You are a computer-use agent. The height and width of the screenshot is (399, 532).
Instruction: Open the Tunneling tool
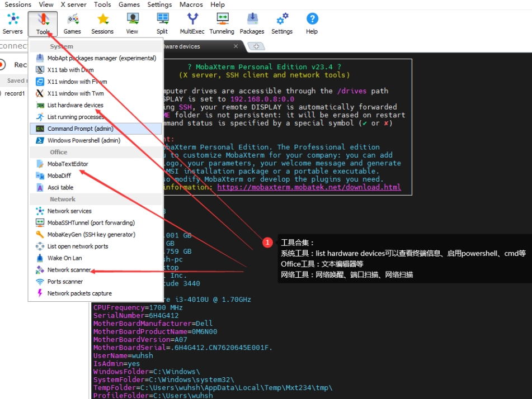(222, 22)
